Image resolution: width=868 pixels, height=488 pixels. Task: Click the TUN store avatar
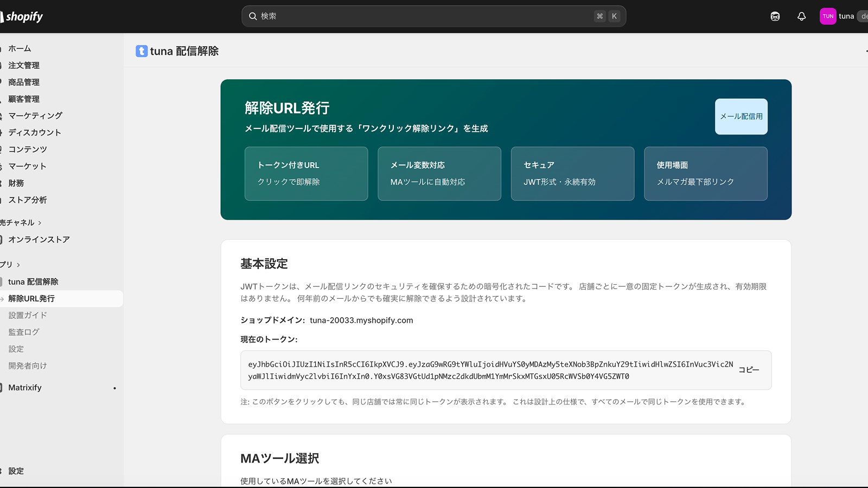click(x=828, y=16)
